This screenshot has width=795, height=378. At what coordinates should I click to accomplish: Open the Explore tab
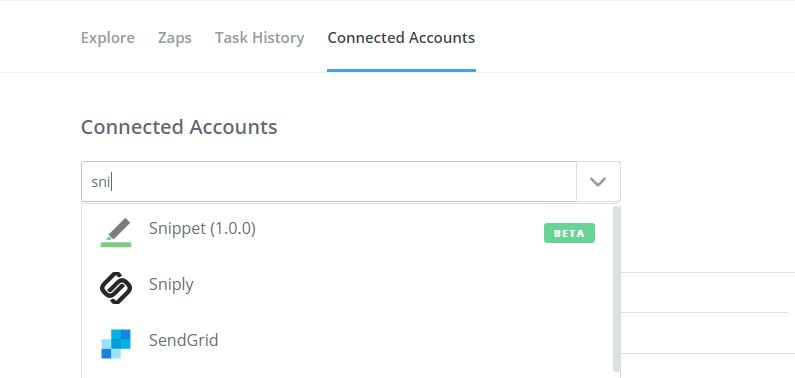pyautogui.click(x=108, y=38)
